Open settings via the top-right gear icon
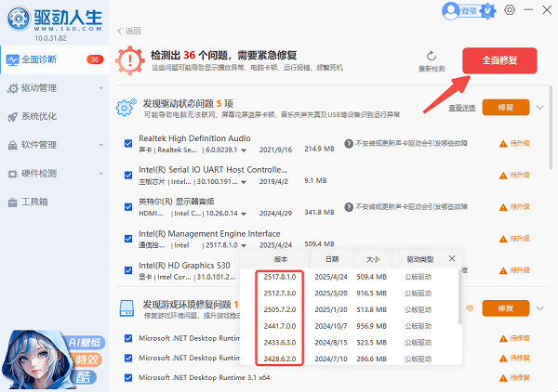558x392 pixels. point(509,10)
